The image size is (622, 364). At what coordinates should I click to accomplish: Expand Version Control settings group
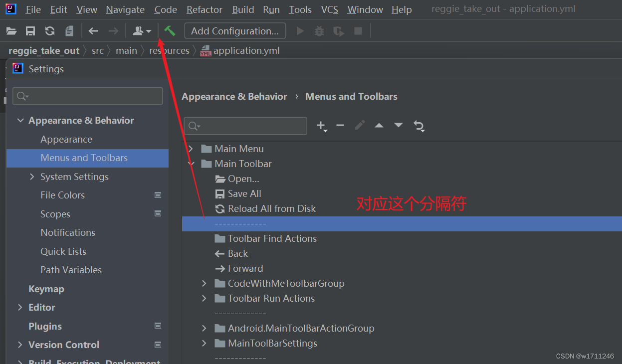(20, 345)
